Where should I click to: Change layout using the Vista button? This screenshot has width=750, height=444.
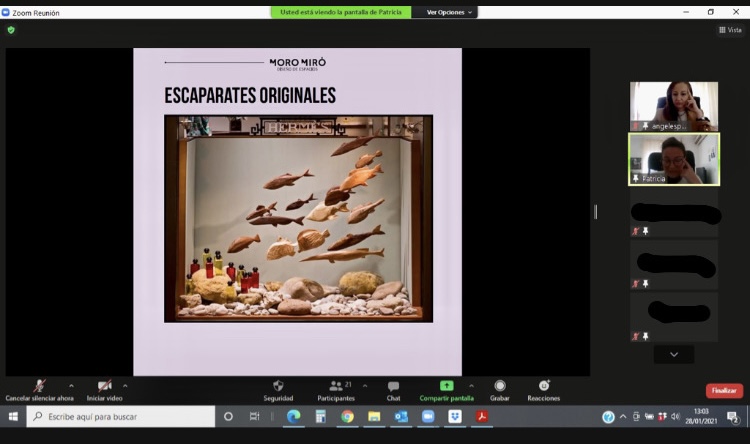point(730,30)
